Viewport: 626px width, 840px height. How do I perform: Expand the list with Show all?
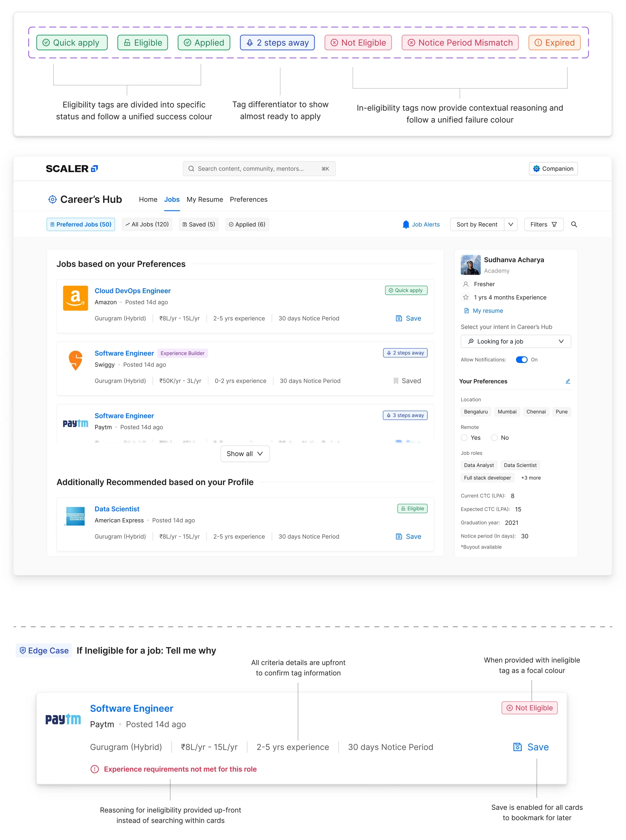[245, 454]
